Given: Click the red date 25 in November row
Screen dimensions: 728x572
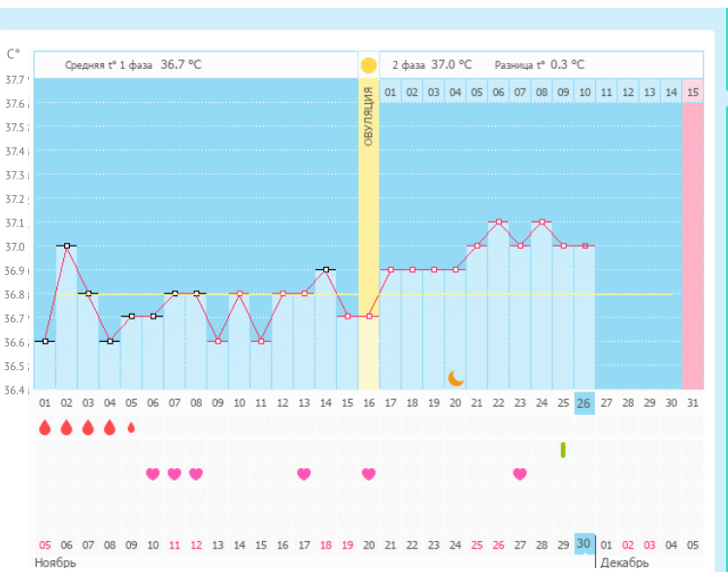Looking at the screenshot, I should (x=477, y=545).
